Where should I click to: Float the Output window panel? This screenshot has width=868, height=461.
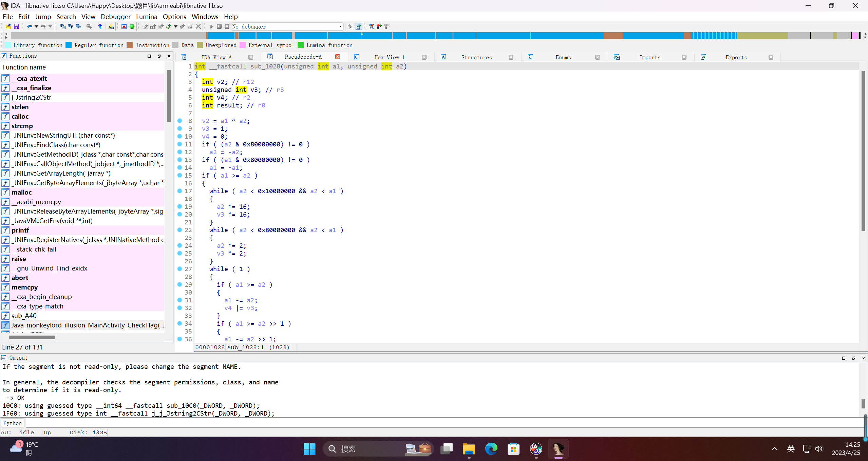point(853,358)
